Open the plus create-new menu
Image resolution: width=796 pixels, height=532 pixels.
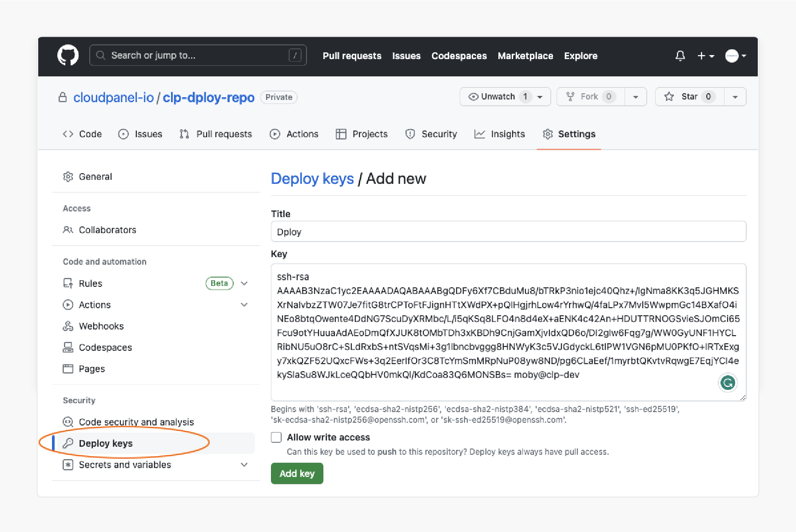pyautogui.click(x=705, y=56)
